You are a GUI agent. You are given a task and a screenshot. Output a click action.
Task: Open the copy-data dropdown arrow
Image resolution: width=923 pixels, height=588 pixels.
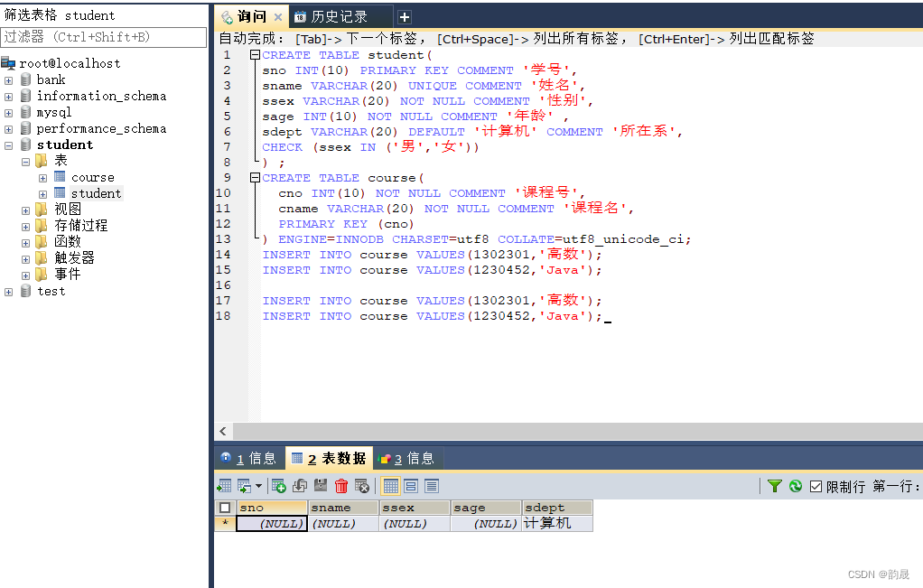click(258, 486)
